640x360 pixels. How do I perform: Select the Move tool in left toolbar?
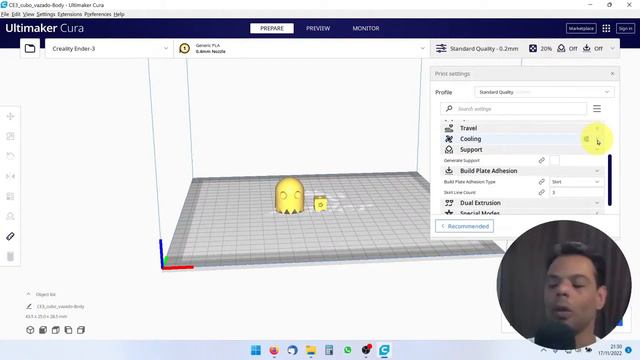click(11, 116)
